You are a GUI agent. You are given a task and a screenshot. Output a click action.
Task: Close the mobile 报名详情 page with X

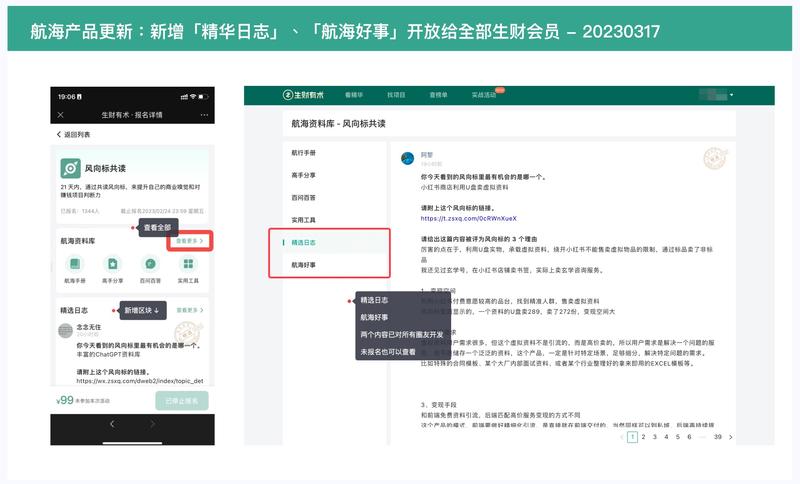[x=61, y=115]
